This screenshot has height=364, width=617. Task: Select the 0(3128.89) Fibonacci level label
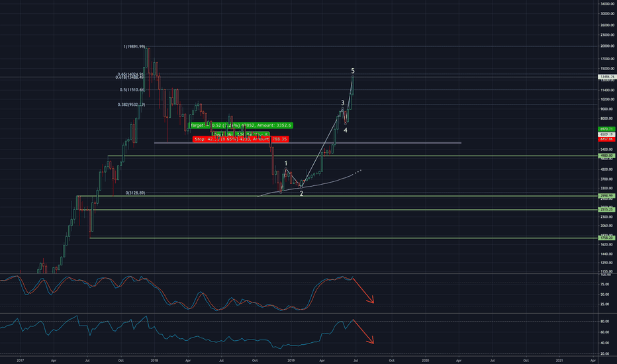pyautogui.click(x=135, y=193)
